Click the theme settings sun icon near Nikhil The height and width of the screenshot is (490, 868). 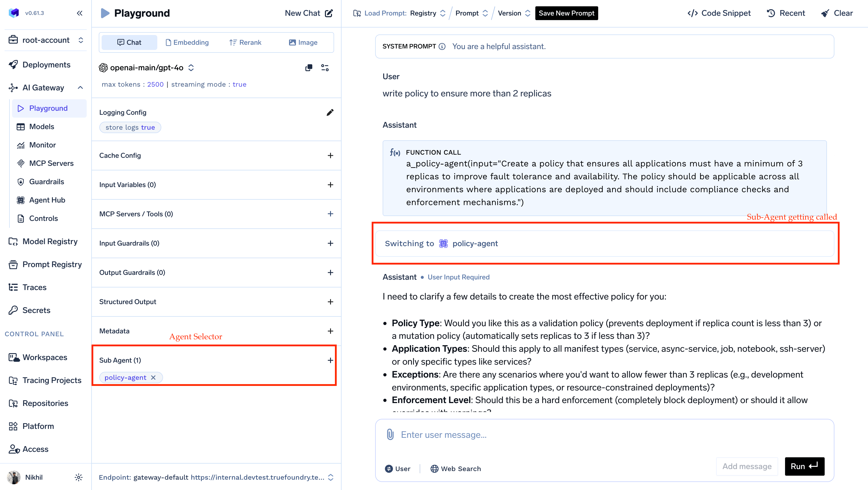79,477
